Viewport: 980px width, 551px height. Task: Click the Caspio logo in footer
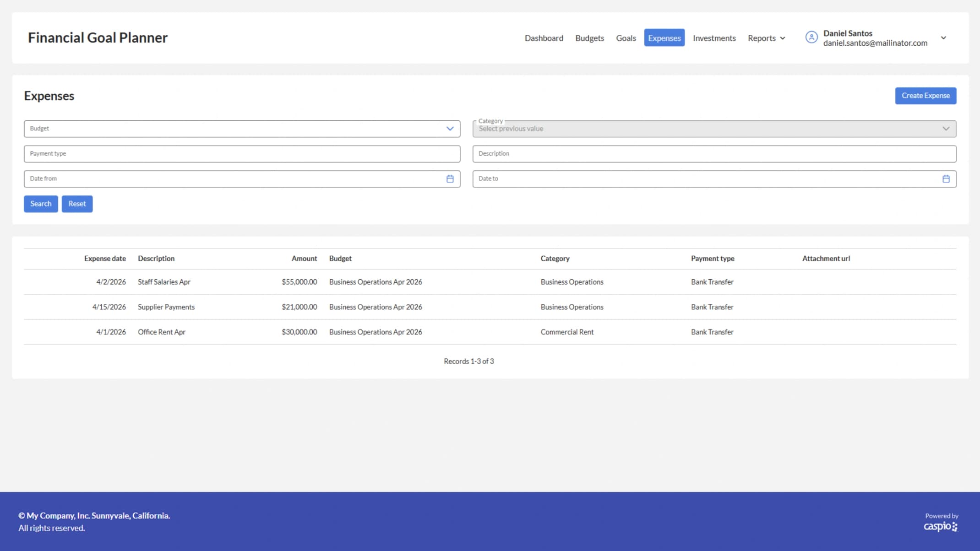(940, 526)
